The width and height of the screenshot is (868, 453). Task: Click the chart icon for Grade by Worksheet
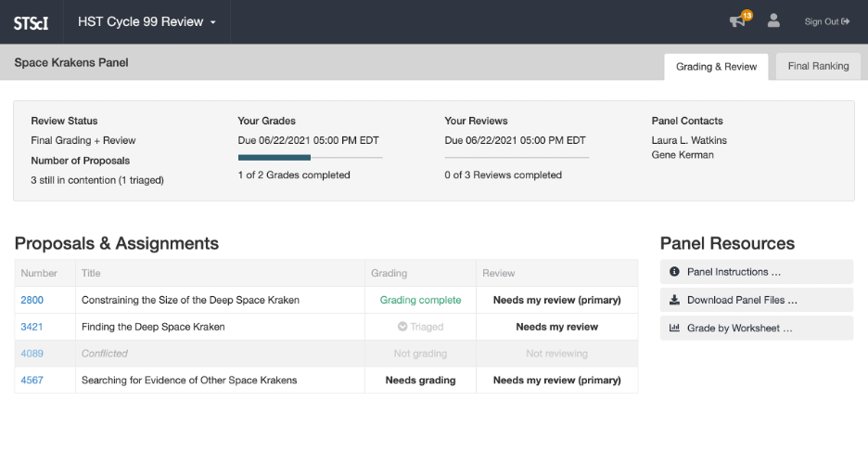pyautogui.click(x=674, y=328)
